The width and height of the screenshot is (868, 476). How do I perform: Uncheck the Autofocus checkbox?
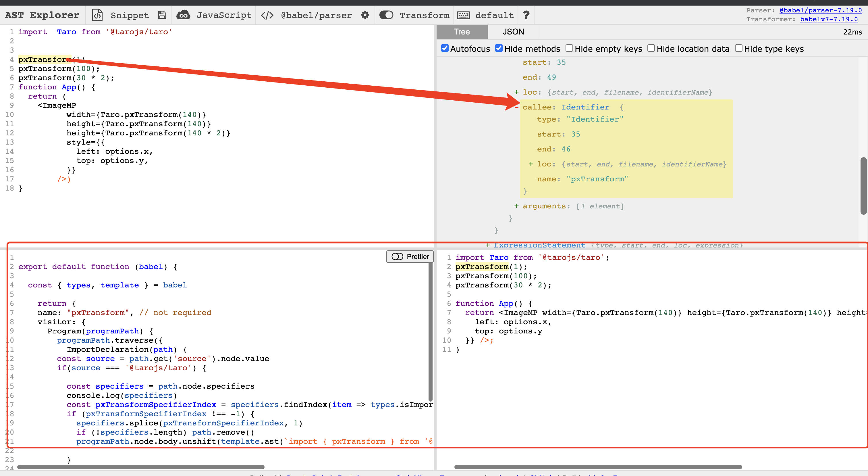click(445, 48)
